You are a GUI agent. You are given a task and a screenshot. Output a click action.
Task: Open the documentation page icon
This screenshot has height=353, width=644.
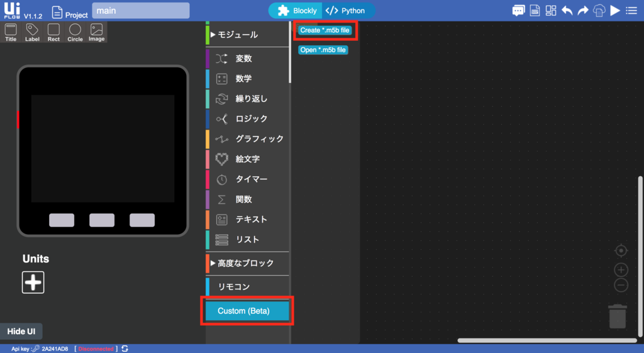(535, 11)
